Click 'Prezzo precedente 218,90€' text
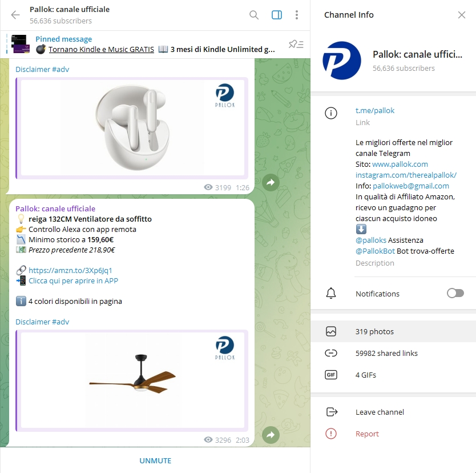Screen dimensions: 476x473 (72, 250)
